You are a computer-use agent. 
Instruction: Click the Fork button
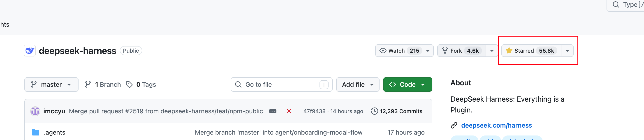point(461,51)
